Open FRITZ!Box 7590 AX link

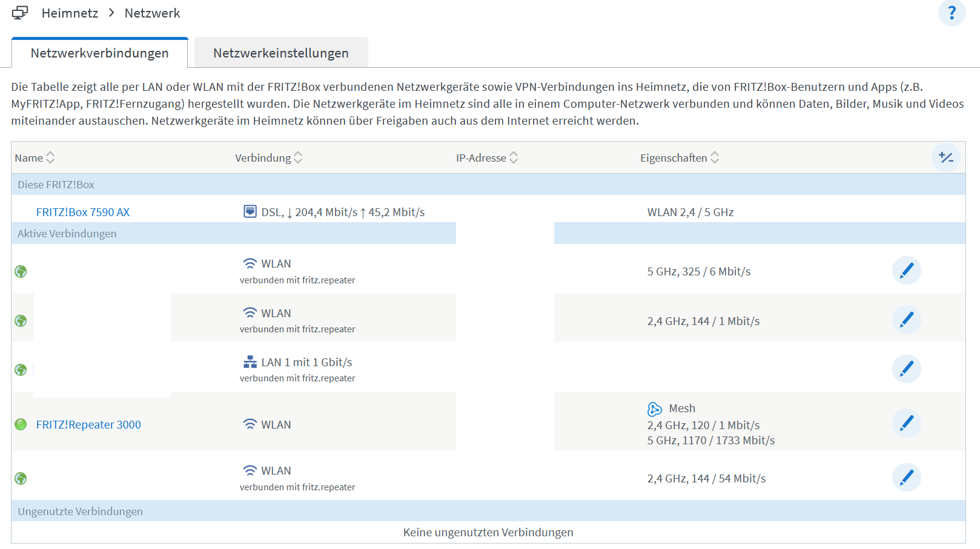83,212
